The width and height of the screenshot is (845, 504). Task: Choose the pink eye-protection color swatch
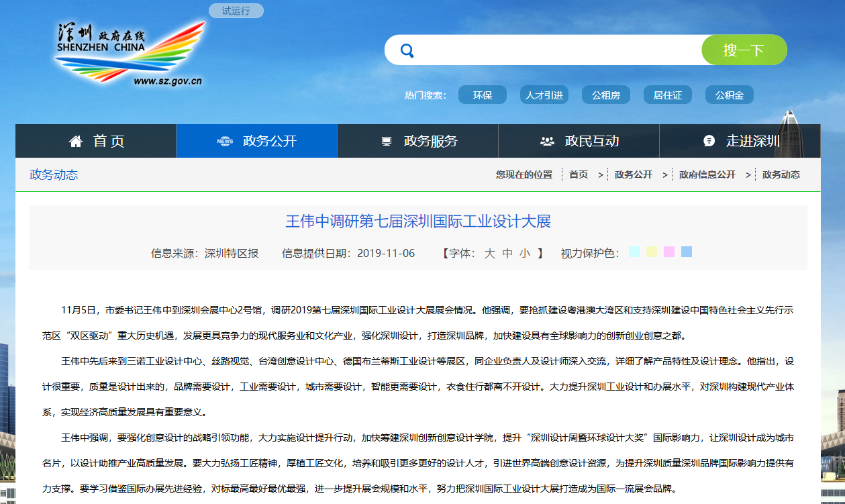[x=669, y=252]
